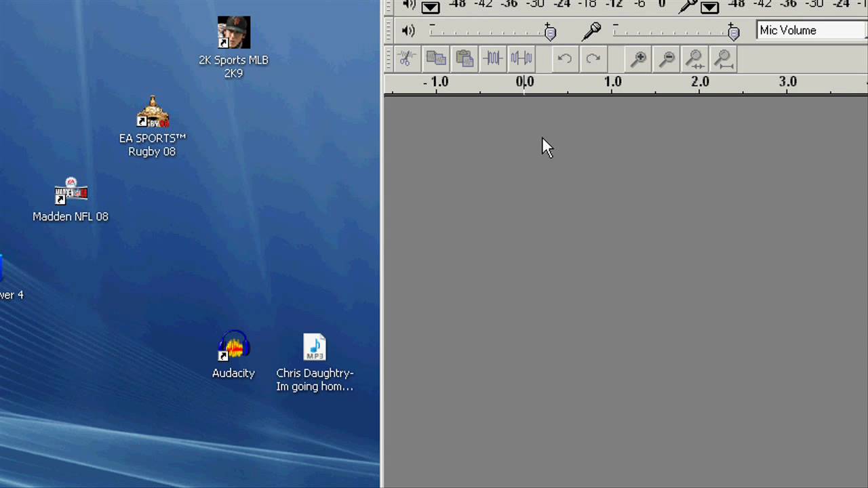This screenshot has width=868, height=488.
Task: Click the Fit selection in window icon
Action: point(695,59)
